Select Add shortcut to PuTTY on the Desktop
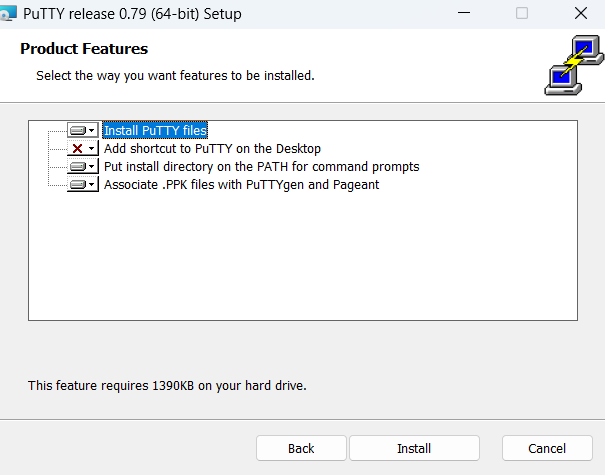This screenshot has width=605, height=475. pos(212,149)
